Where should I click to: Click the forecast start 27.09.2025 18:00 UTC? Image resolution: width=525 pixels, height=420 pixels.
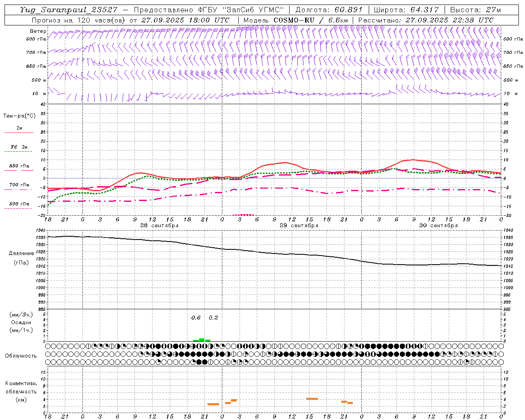coord(185,20)
